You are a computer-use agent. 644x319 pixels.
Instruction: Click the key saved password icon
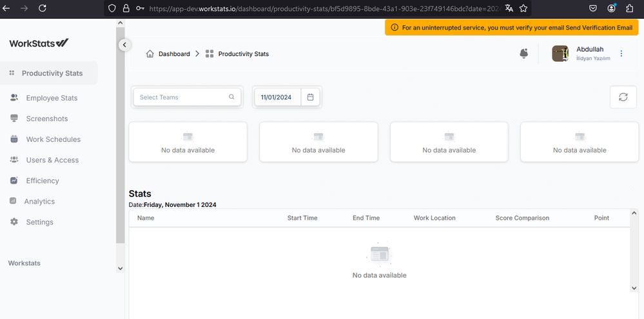point(140,8)
